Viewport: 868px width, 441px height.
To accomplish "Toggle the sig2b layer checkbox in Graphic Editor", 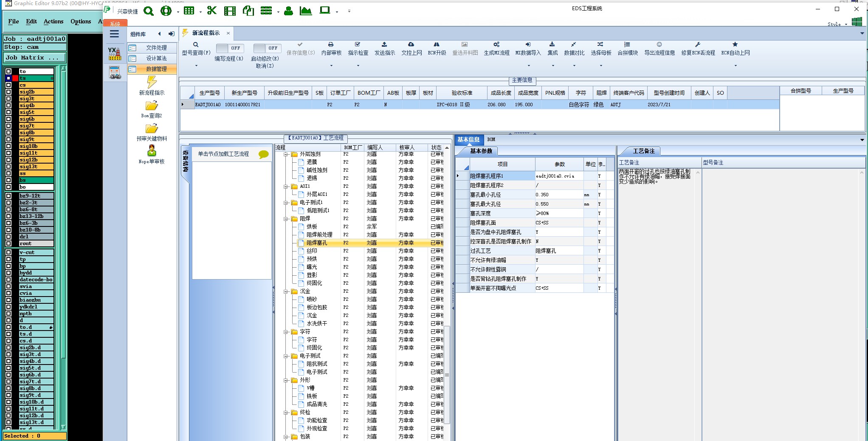I will 8,92.
